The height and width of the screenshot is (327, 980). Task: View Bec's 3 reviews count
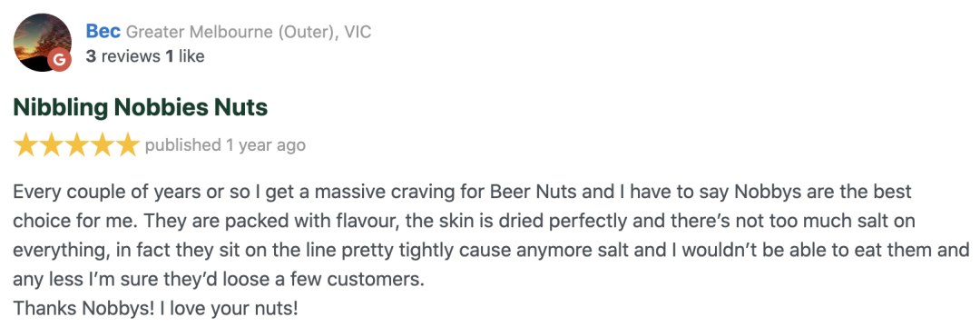click(x=123, y=56)
